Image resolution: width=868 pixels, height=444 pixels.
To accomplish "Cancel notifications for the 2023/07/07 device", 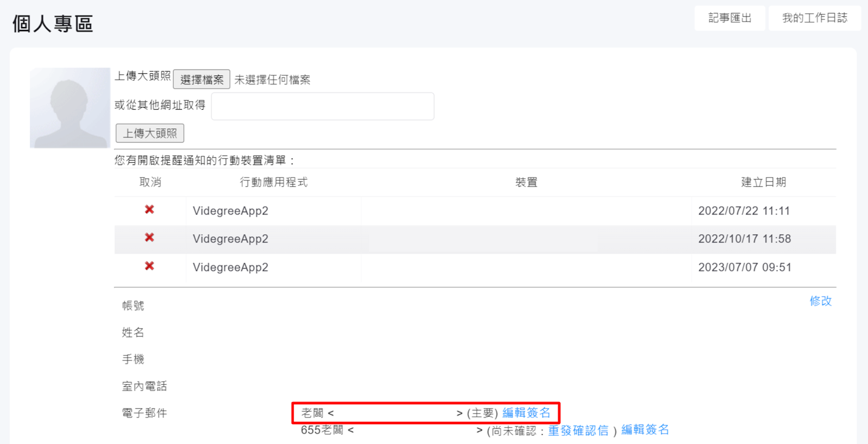I will (149, 266).
